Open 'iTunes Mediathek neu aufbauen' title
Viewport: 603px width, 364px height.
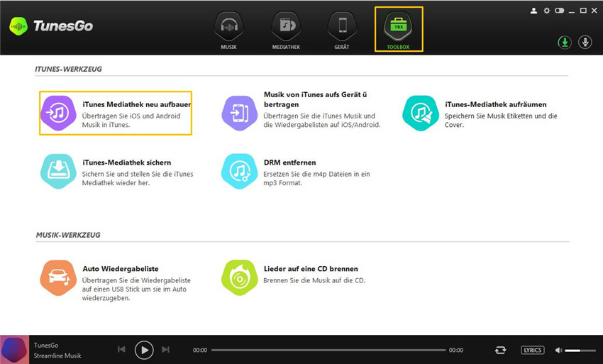click(x=137, y=104)
